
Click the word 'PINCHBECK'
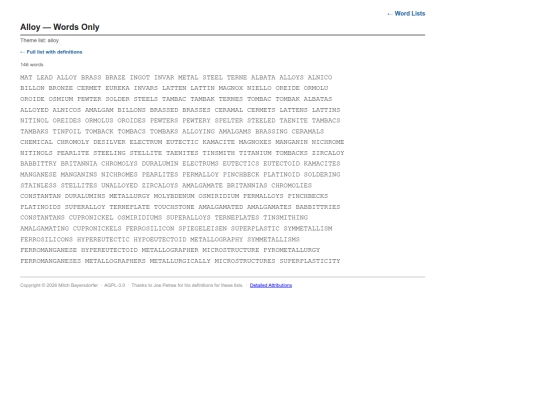click(241, 175)
